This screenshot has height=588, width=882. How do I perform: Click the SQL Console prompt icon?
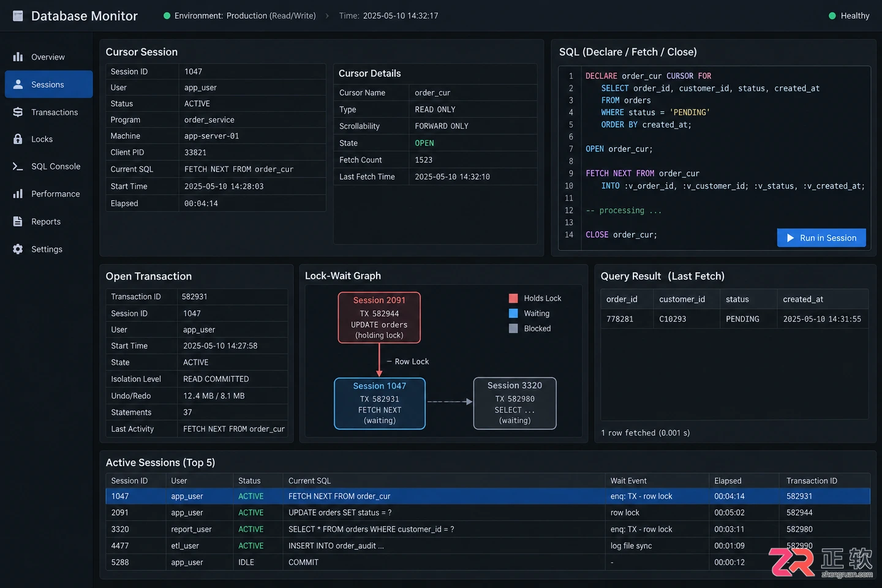[x=18, y=167]
